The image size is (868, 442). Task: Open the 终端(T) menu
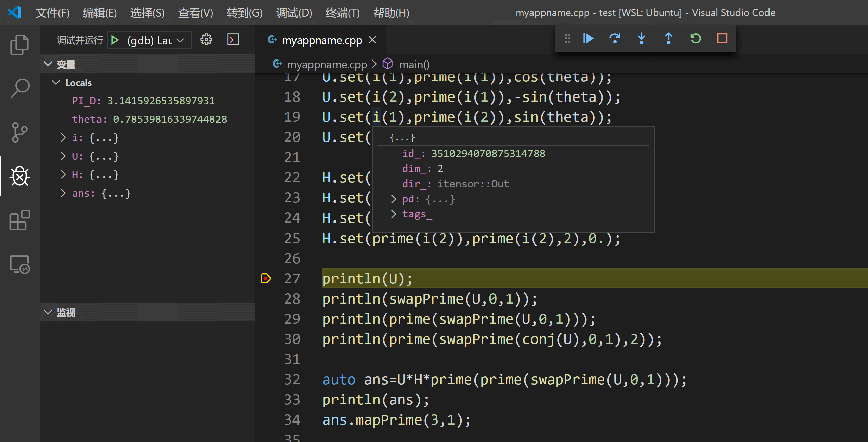point(342,13)
